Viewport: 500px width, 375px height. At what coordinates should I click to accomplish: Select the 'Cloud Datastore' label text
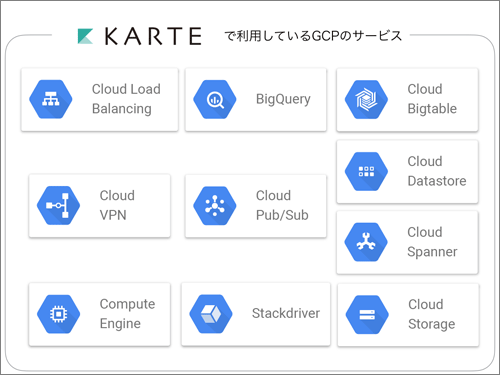(437, 171)
